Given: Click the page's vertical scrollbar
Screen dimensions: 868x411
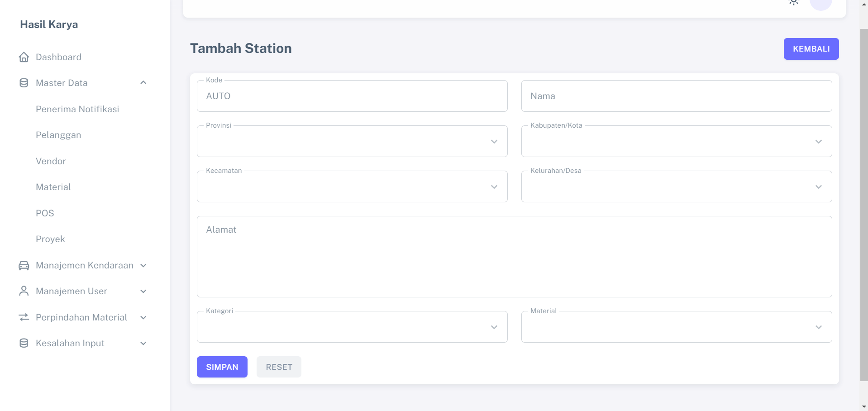Looking at the screenshot, I should (x=863, y=204).
